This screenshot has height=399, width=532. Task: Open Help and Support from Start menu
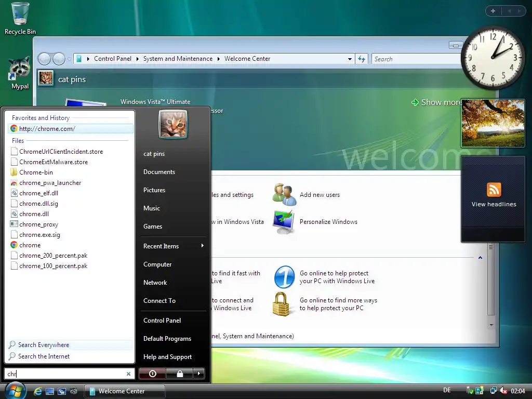click(x=168, y=357)
